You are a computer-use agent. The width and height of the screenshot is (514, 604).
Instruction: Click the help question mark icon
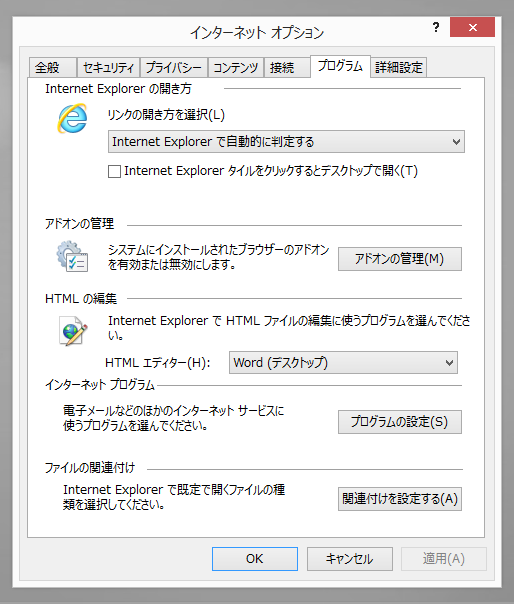coord(436,27)
